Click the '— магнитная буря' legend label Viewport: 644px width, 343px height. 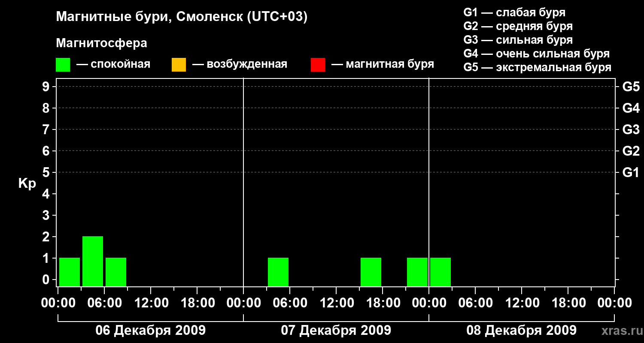click(x=383, y=65)
